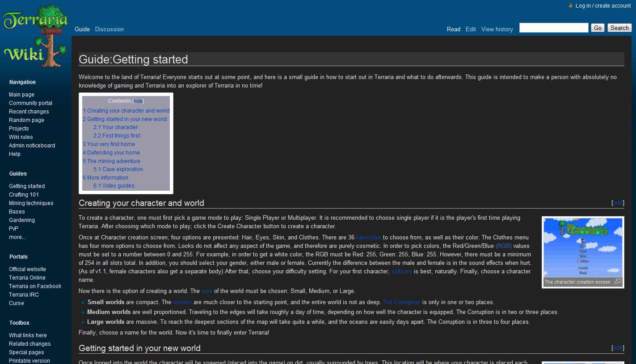This screenshot has width=636, height=364.
Task: Open the Getting started guide link
Action: tap(27, 186)
